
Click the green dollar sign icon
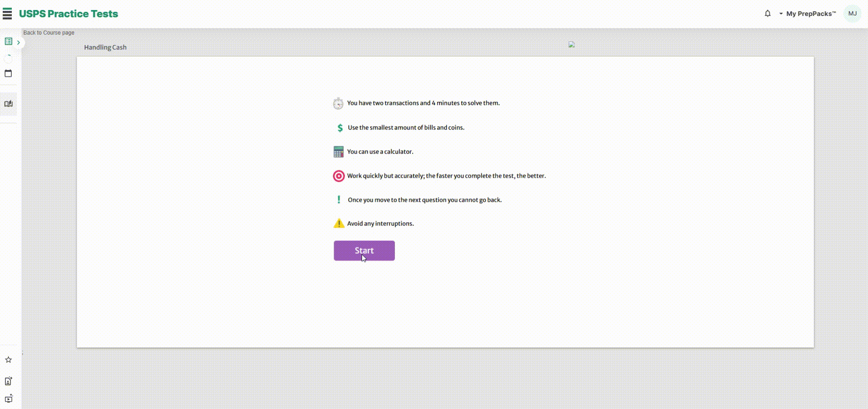tap(340, 128)
